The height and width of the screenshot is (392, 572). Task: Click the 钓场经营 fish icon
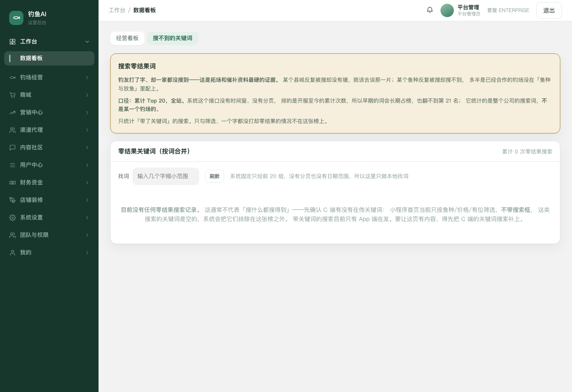point(13,78)
